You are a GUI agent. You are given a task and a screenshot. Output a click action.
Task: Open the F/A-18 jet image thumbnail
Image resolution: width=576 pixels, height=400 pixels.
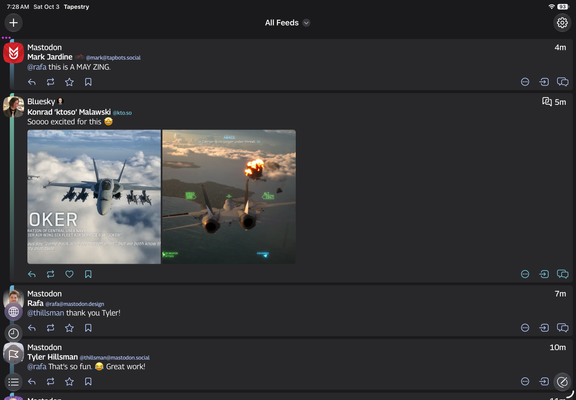(94, 197)
